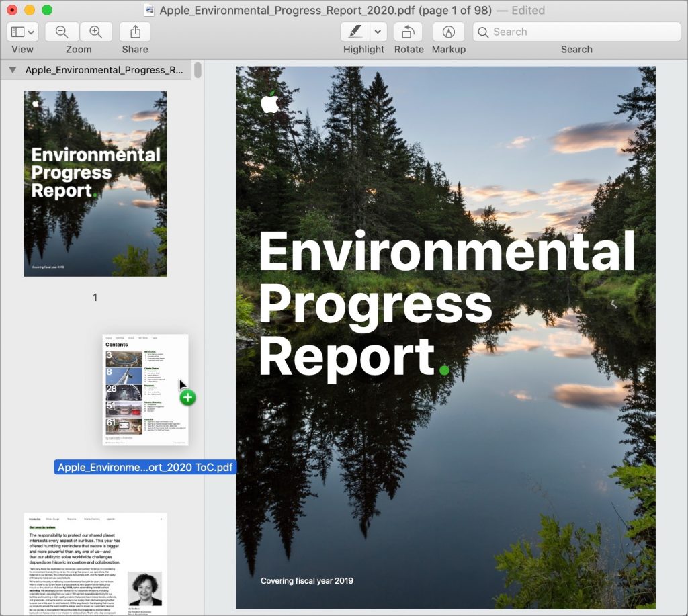Click in the Search field

click(578, 32)
